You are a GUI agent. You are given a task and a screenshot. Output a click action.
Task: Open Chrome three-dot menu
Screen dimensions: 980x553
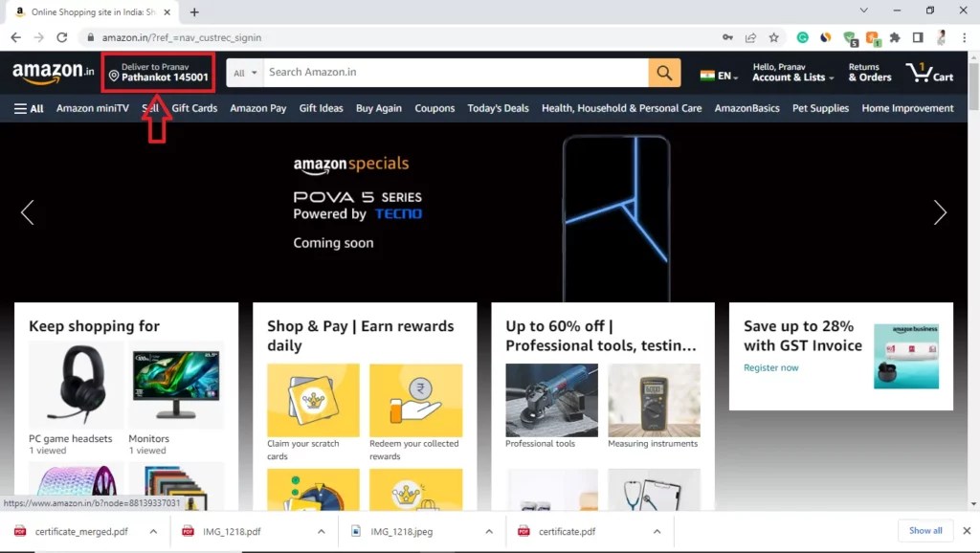pyautogui.click(x=965, y=37)
